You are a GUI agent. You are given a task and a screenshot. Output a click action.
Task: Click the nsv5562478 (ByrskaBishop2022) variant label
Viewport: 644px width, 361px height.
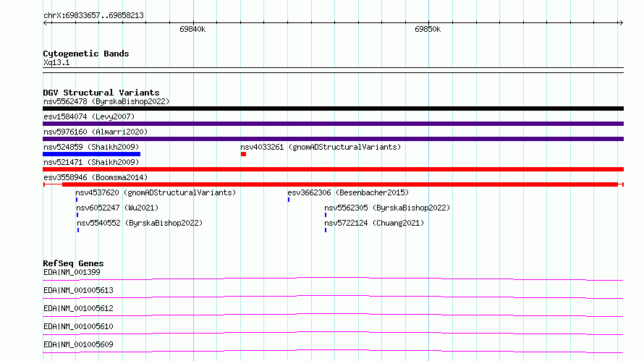point(106,101)
